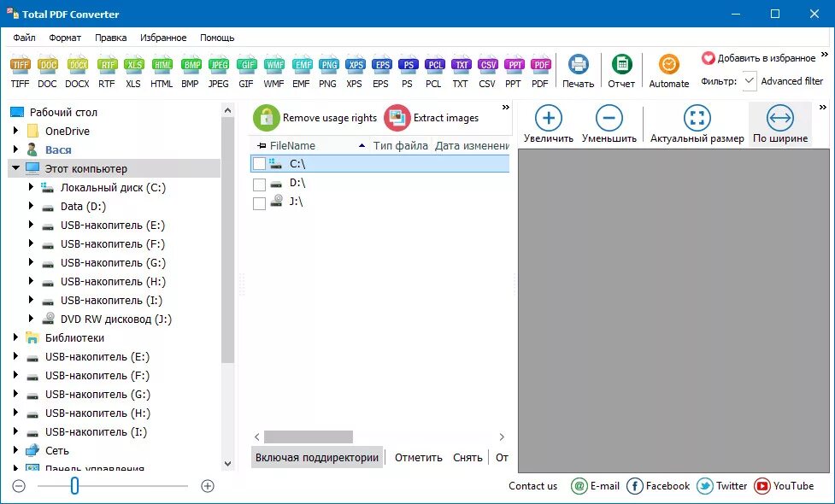Expand Data (D:) tree node

coord(31,205)
